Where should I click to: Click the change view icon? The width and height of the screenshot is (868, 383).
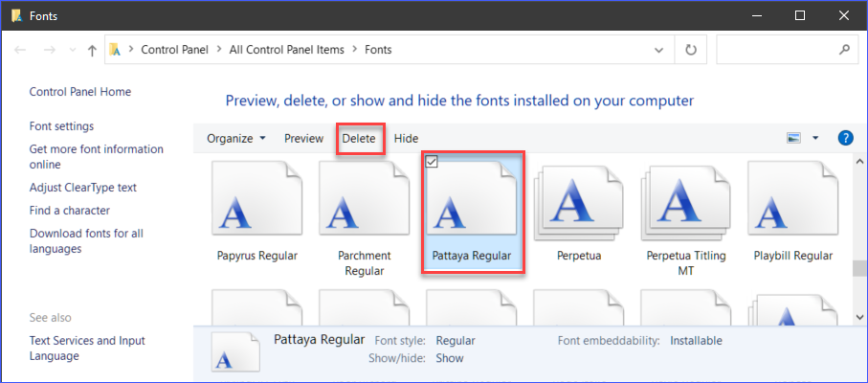(793, 138)
